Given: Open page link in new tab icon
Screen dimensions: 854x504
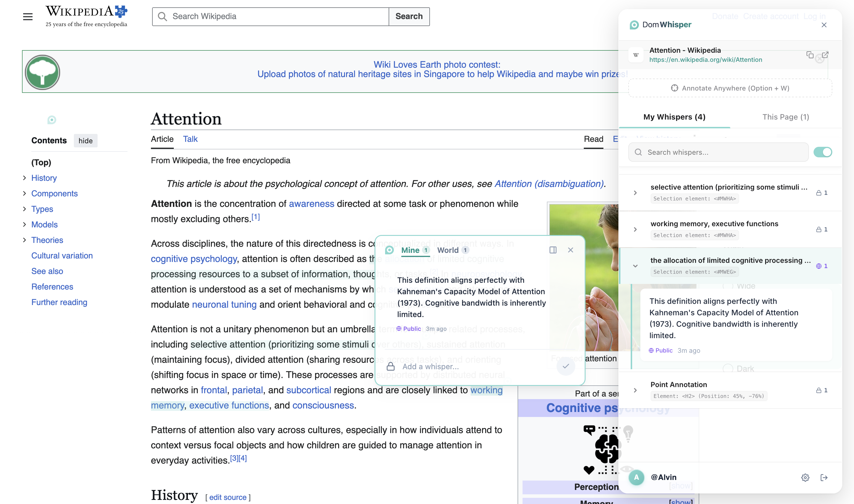Looking at the screenshot, I should point(825,55).
